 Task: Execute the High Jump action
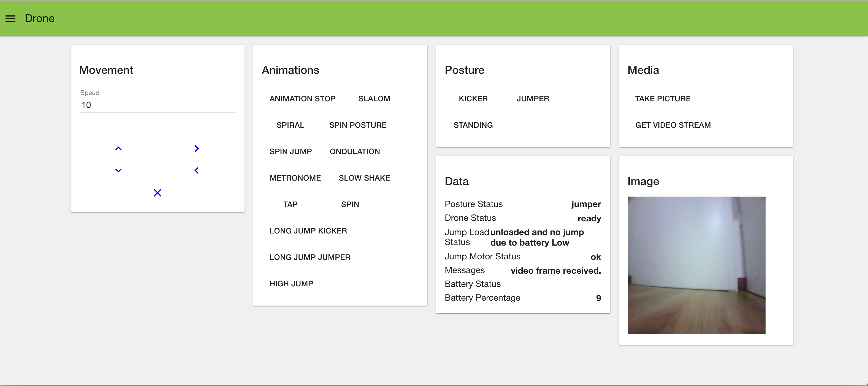[x=291, y=284]
